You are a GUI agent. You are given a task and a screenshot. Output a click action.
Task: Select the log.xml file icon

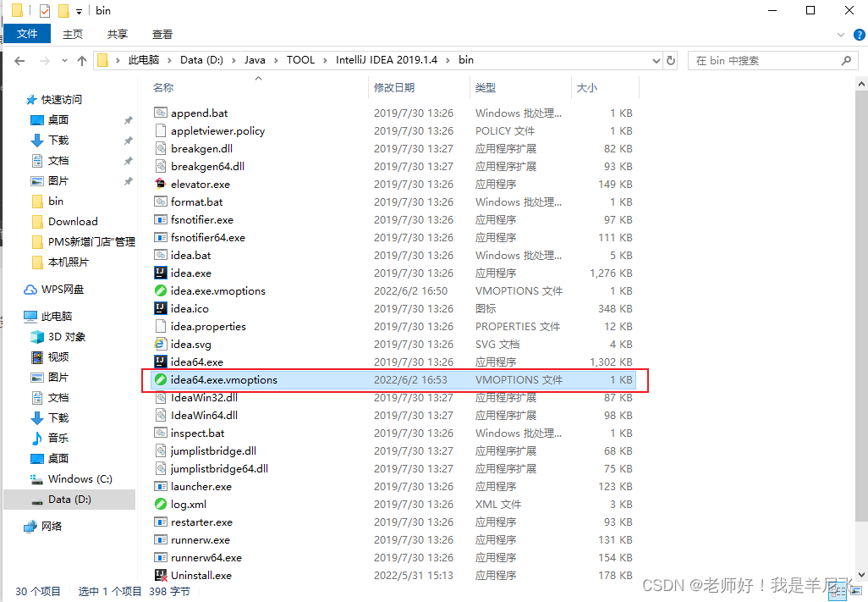click(x=161, y=504)
